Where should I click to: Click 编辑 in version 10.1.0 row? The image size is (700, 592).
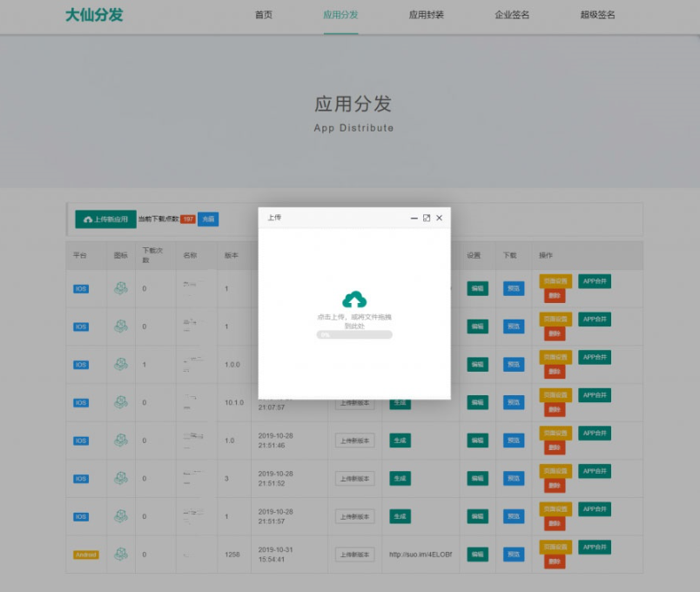pyautogui.click(x=478, y=403)
